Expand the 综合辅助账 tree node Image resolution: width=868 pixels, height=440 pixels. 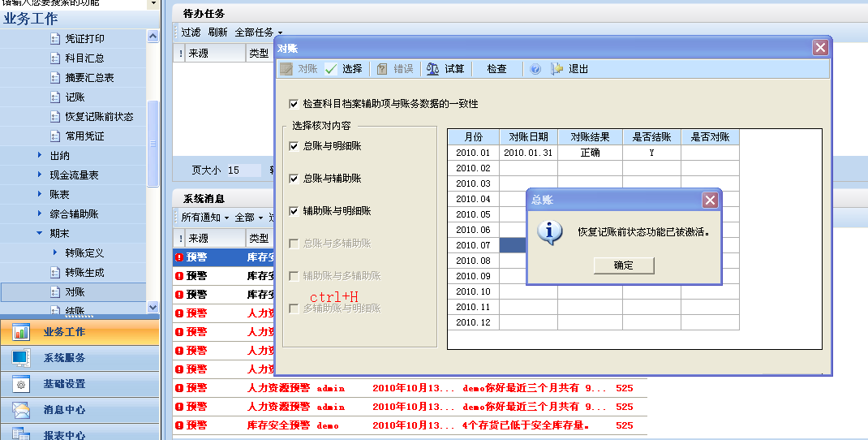39,214
